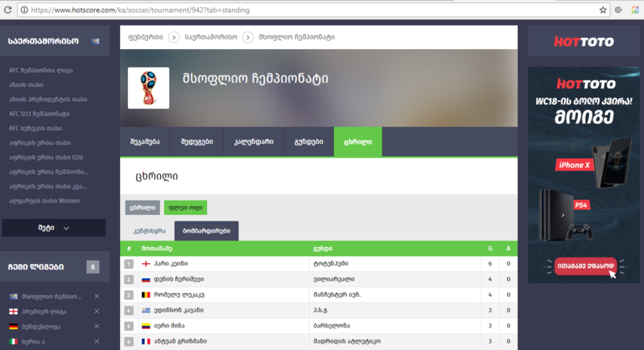Remove პრემიერ ლიგა from my leagues
The image size is (644, 350).
coord(97,311)
